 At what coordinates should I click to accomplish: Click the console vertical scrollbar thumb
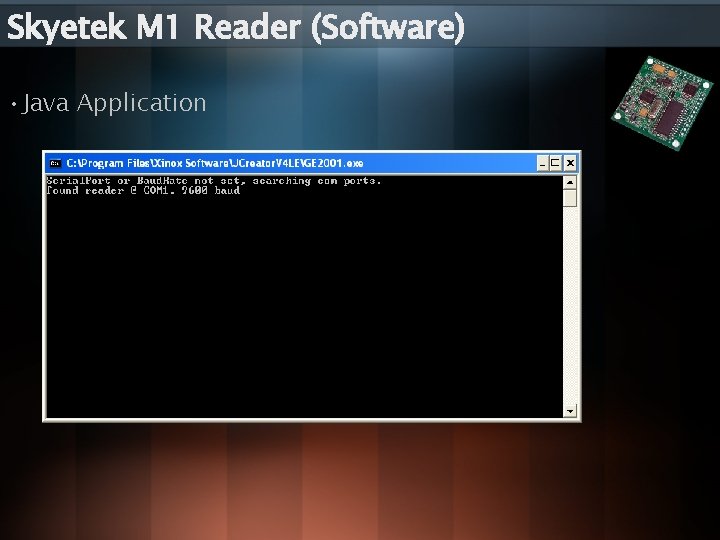point(570,198)
